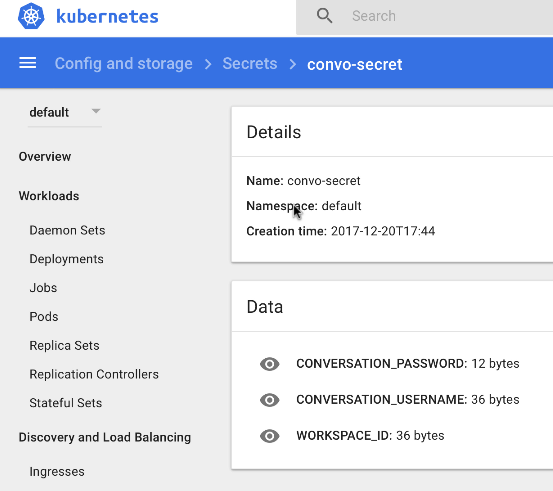The image size is (553, 491).
Task: Open Daemon Sets page
Action: 67,230
